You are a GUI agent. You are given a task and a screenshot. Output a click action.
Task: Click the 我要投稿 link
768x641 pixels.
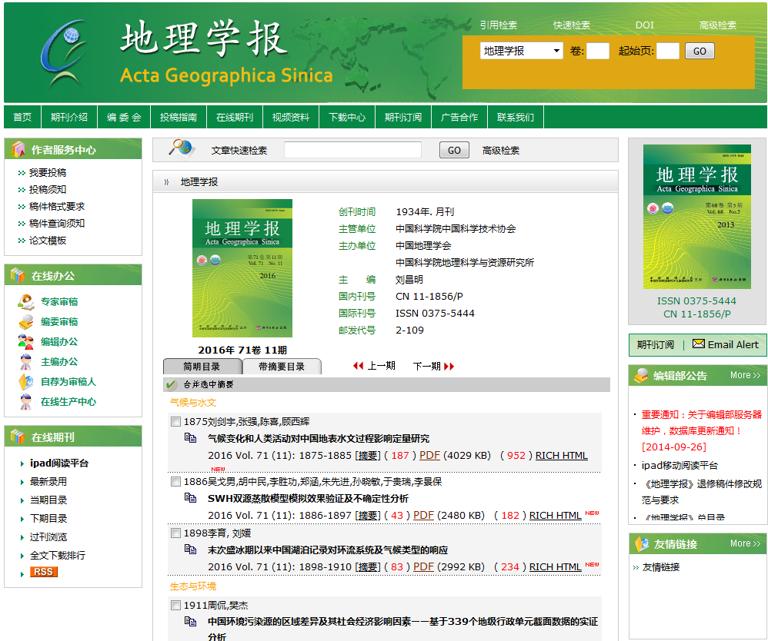pos(48,172)
